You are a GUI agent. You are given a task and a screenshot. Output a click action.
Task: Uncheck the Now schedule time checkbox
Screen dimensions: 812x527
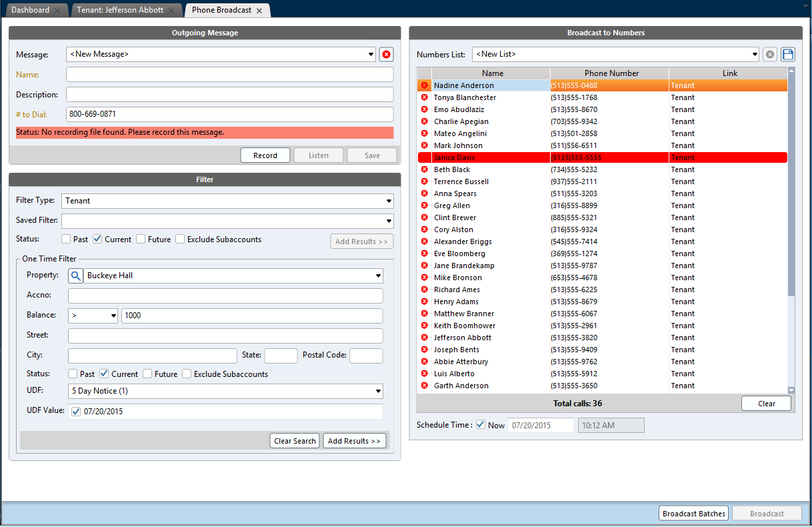pyautogui.click(x=481, y=425)
